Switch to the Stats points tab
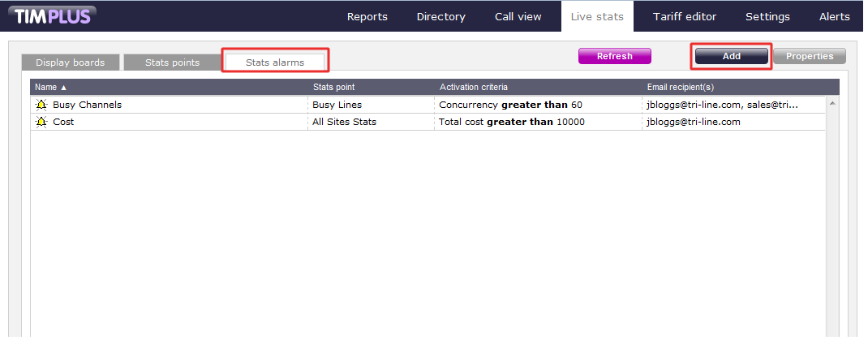The image size is (868, 349). coord(172,62)
